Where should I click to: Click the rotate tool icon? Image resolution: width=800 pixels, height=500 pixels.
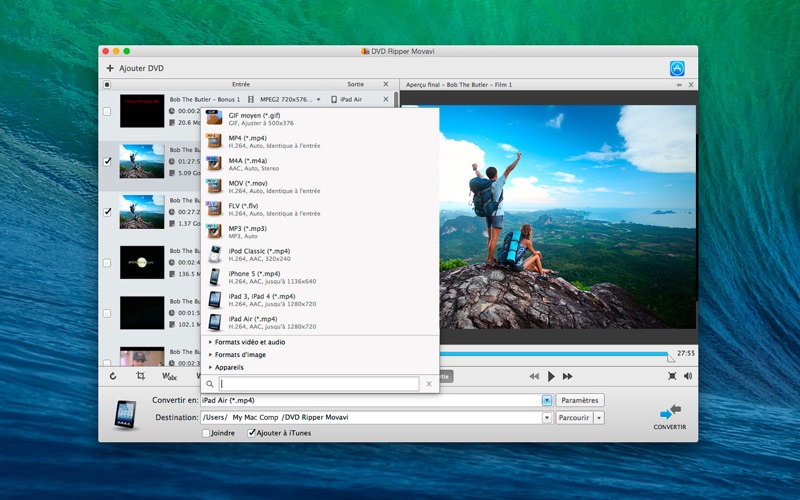coord(113,376)
